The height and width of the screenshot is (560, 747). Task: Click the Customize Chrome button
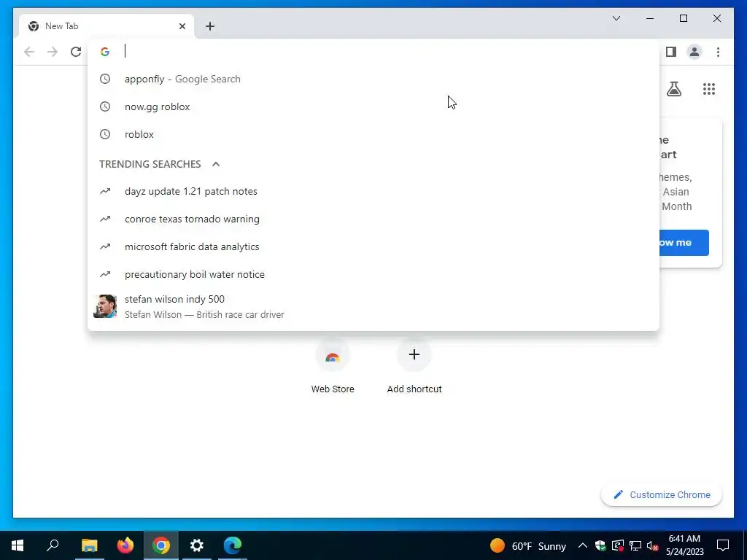click(x=661, y=495)
